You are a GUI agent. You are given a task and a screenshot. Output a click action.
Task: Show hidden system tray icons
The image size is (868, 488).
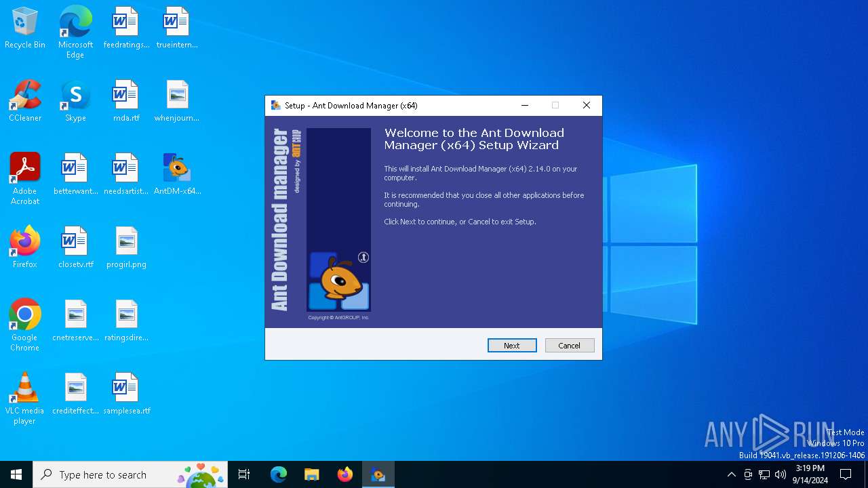(731, 474)
